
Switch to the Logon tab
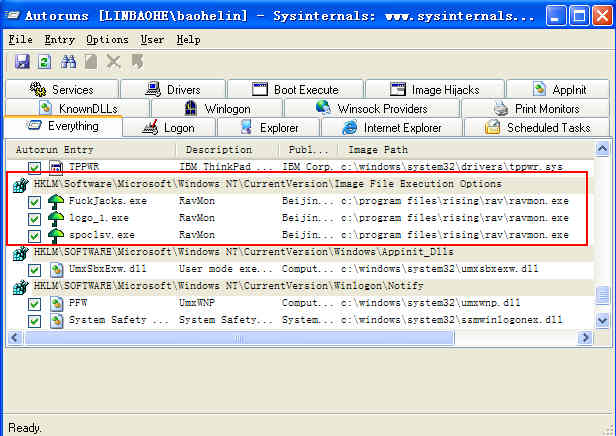pos(169,127)
